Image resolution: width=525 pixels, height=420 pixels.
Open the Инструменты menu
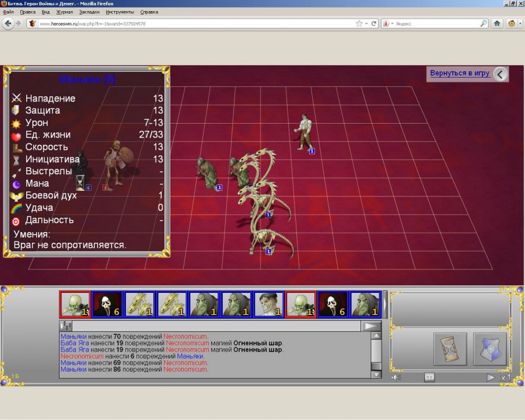coord(120,12)
